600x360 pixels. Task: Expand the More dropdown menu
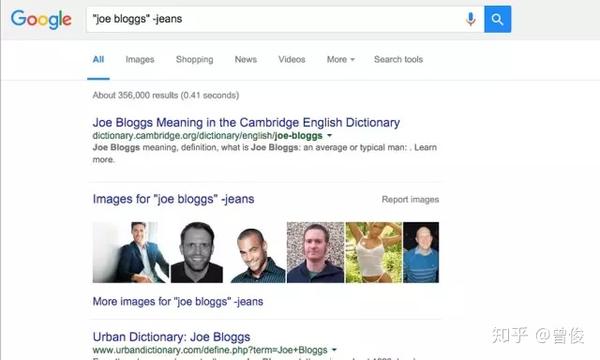pos(341,60)
